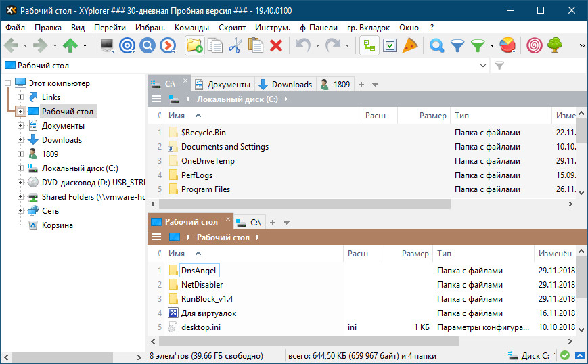Click the pie chart color filter icon
588x364 pixels.
coord(507,46)
